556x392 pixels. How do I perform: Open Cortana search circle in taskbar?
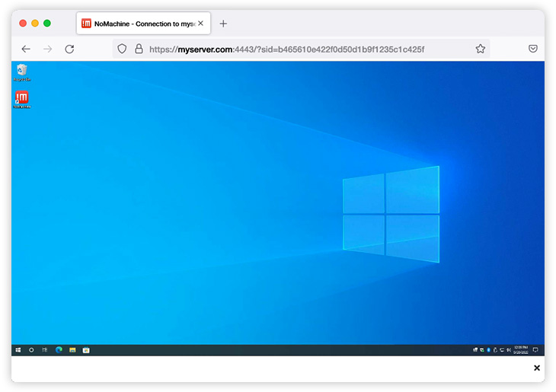click(x=31, y=350)
